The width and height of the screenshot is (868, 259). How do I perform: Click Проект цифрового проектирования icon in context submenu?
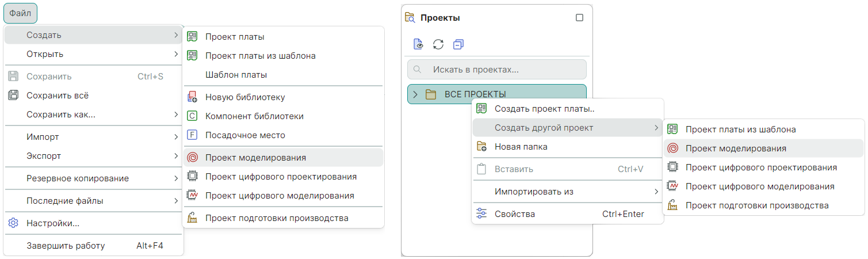click(672, 167)
